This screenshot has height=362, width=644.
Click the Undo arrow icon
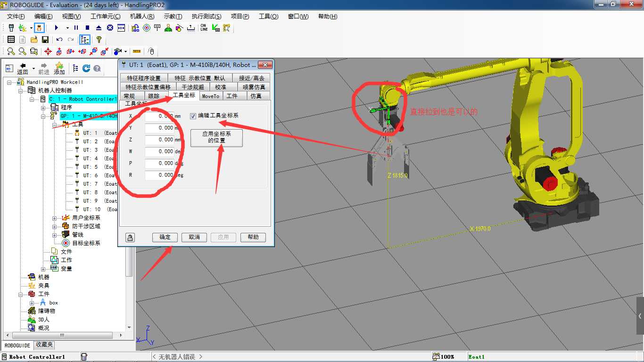(59, 40)
